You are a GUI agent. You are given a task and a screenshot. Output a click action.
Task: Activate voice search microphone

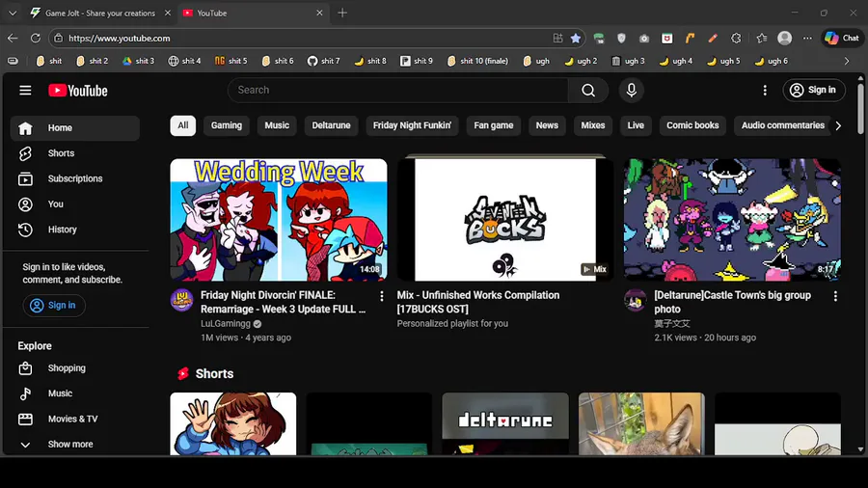tap(631, 91)
